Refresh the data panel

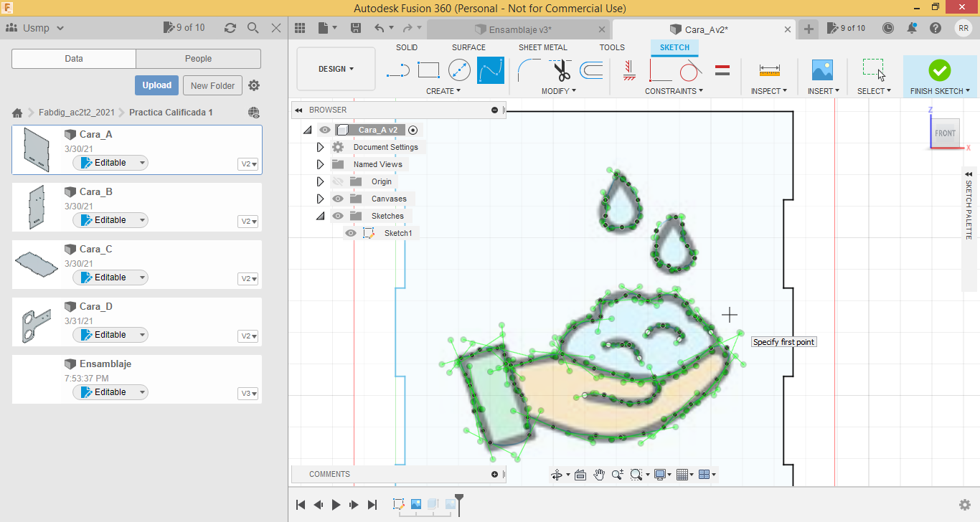230,28
